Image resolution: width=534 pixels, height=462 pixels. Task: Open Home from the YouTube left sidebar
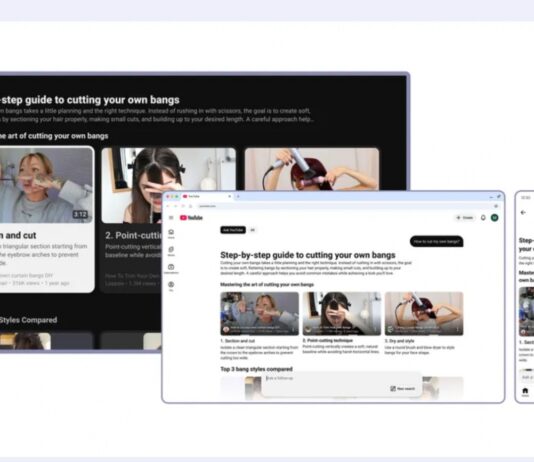pyautogui.click(x=171, y=234)
